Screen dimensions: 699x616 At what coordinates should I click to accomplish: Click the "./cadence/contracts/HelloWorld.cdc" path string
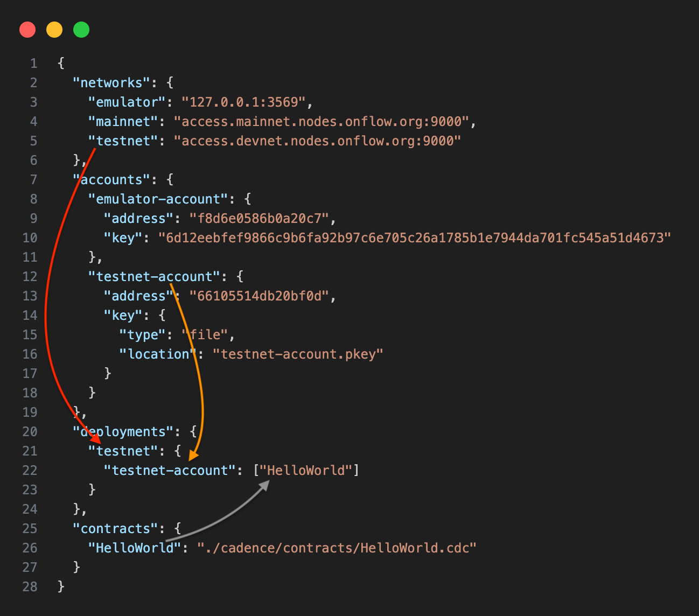[x=337, y=548]
